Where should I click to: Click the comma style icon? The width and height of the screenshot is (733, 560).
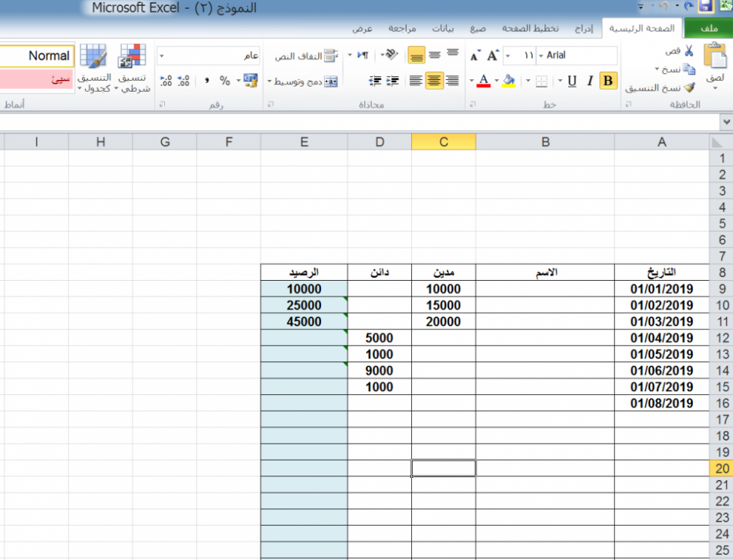205,81
